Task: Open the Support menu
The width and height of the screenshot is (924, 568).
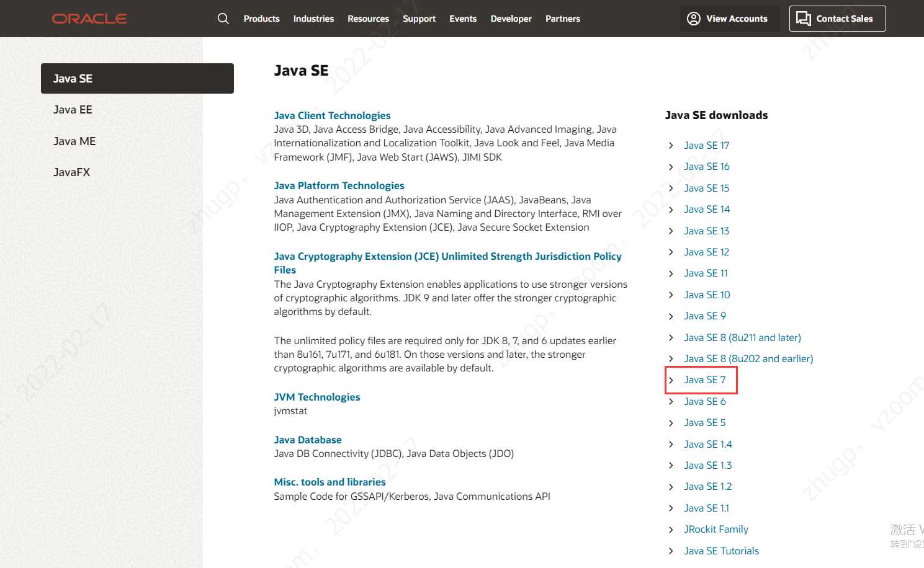Action: point(419,19)
